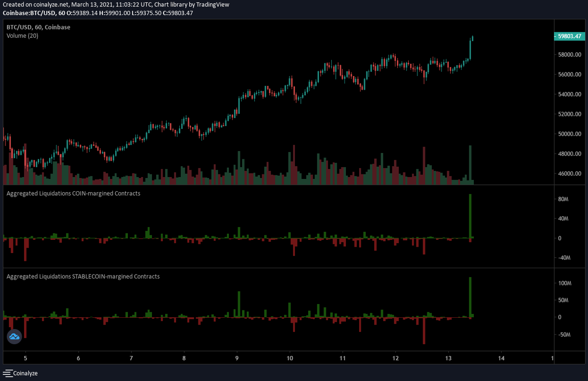Click date 9 on the time axis
The height and width of the screenshot is (381, 588).
[237, 358]
